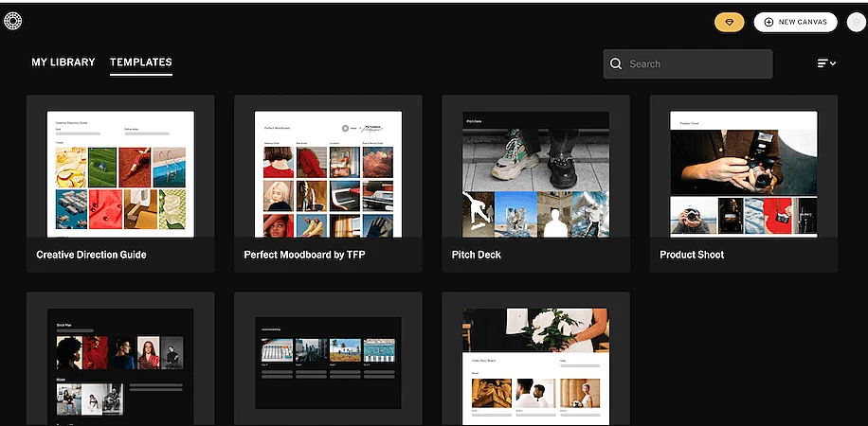Select the Templates tab
Screen dimensions: 868x426
tap(141, 62)
